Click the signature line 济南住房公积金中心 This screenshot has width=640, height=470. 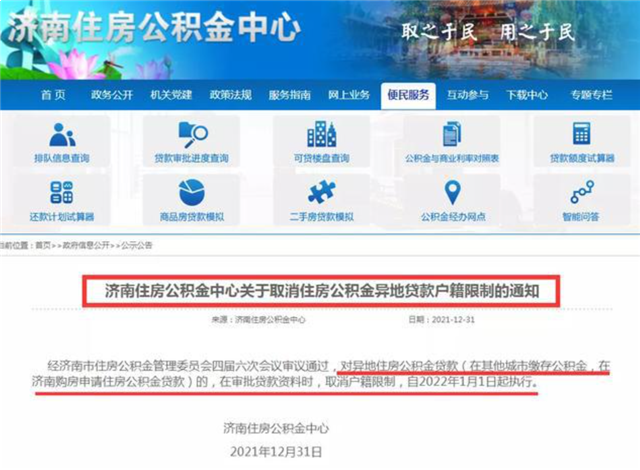point(276,428)
